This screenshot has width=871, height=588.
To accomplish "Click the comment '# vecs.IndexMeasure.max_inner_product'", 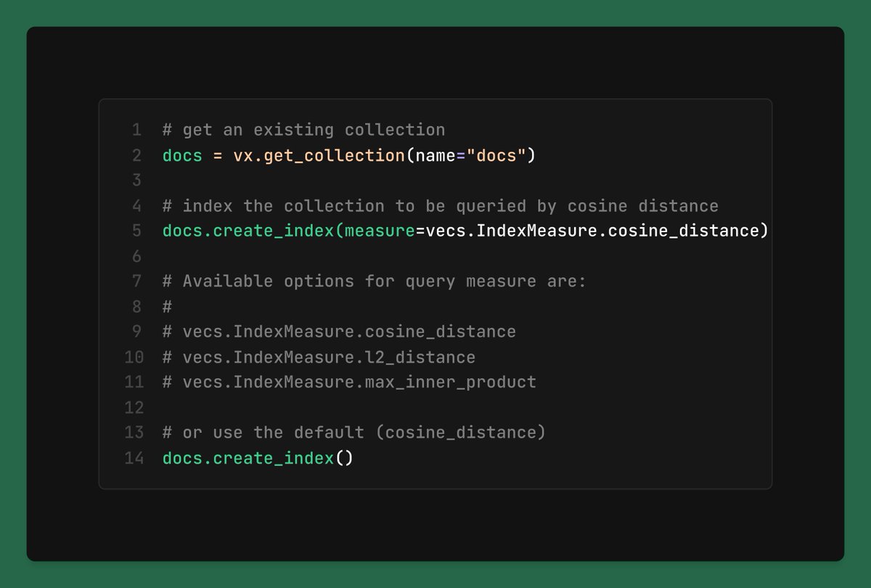I will (349, 382).
